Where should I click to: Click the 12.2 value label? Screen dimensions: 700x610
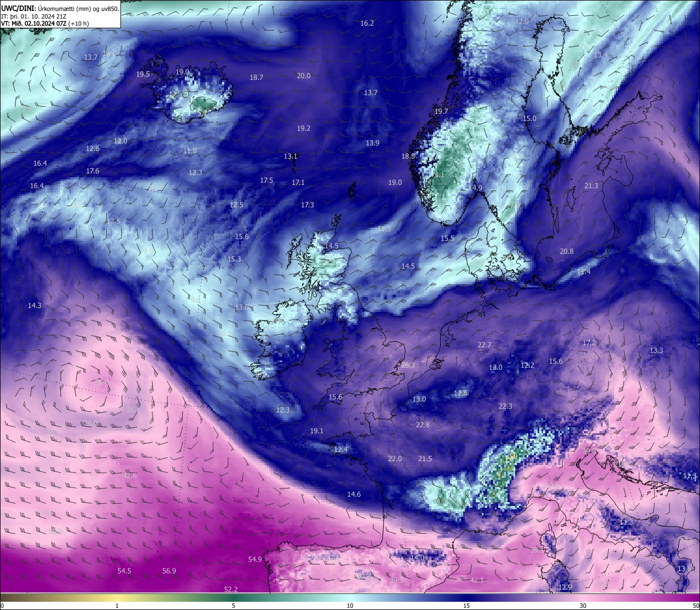527,365
